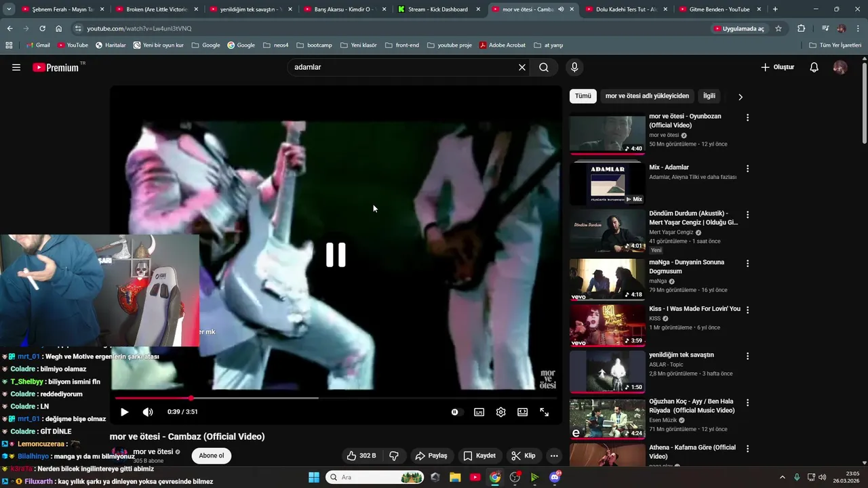Open Kiss - I Was Made For Lovin' You

(694, 308)
